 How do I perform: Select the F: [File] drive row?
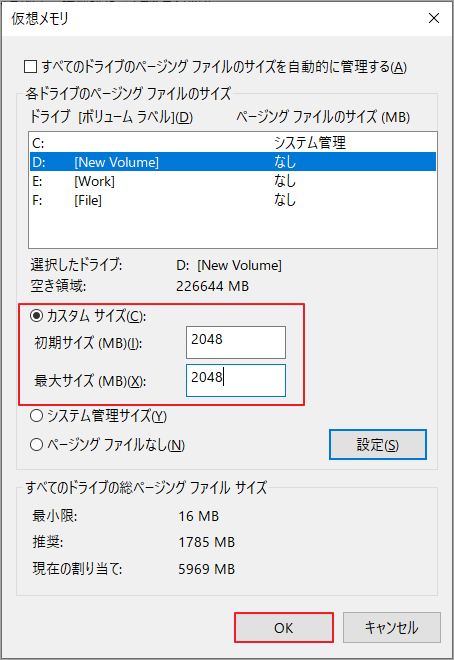(x=233, y=200)
